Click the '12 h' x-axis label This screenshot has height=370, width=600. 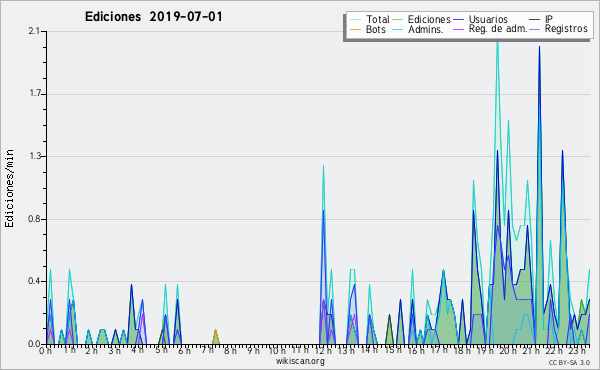(323, 350)
